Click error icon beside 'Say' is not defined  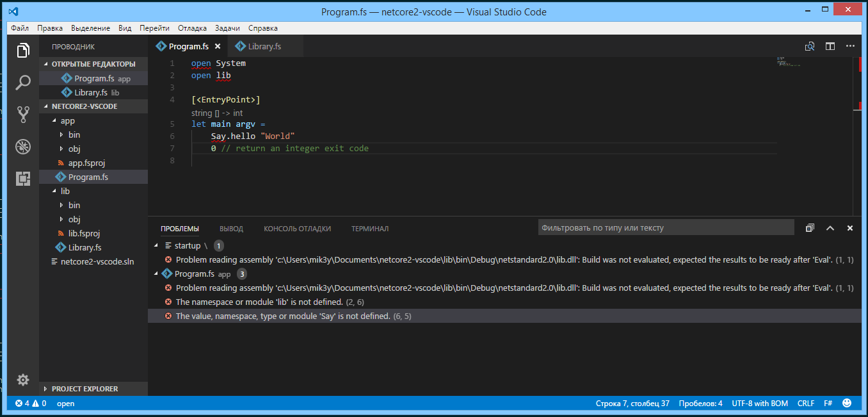click(168, 316)
